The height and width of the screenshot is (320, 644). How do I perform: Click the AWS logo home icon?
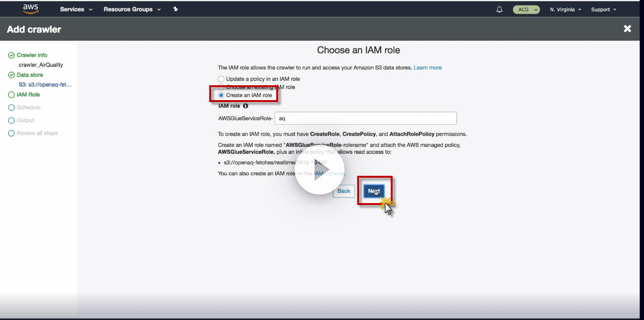pyautogui.click(x=31, y=9)
